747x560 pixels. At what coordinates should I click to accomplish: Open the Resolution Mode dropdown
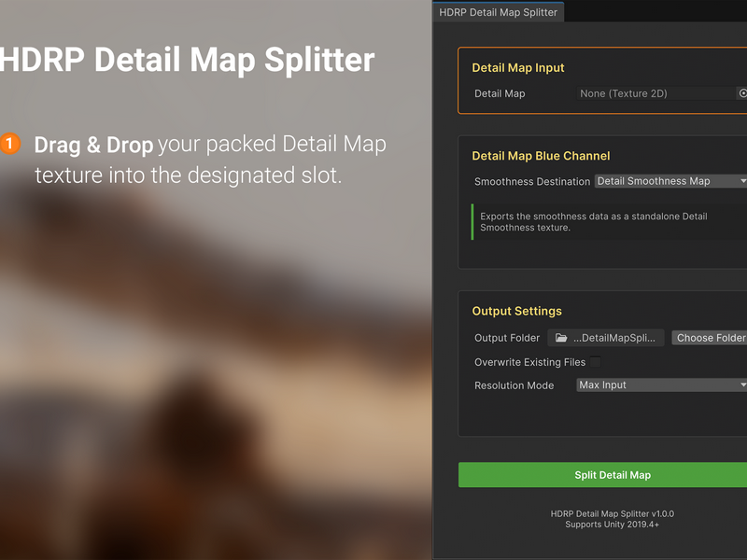[662, 385]
